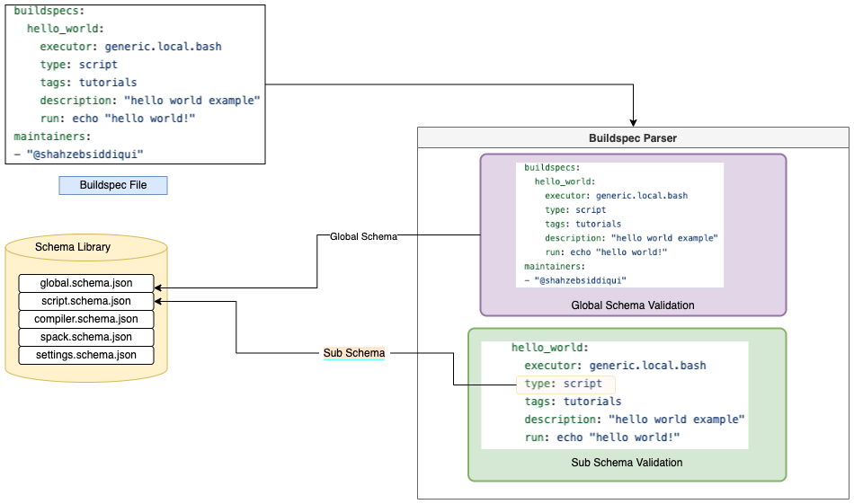This screenshot has width=854, height=504.
Task: Click 'run: echo' line in Buildspec File box
Action: click(x=118, y=119)
